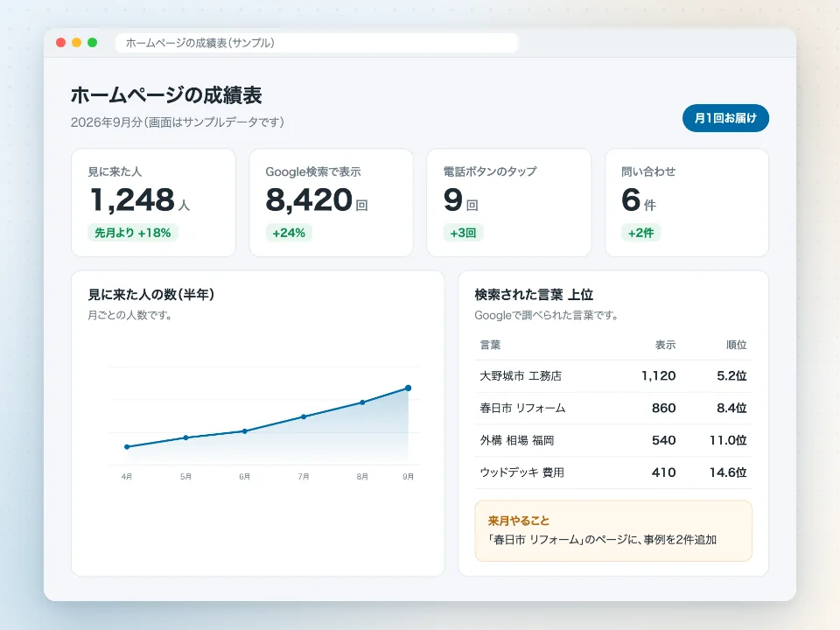Click the 検索された言葉 上位 heading

pyautogui.click(x=534, y=294)
